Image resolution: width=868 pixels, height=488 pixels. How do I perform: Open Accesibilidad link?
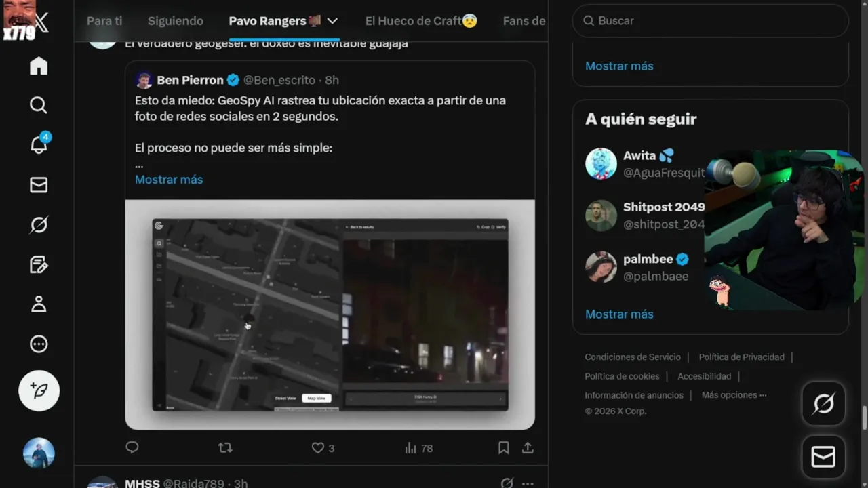pyautogui.click(x=704, y=376)
